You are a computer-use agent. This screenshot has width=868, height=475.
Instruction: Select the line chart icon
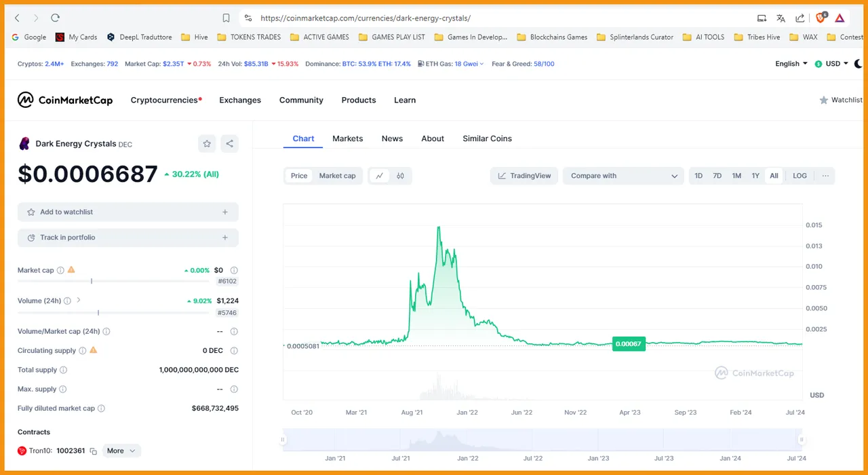coord(380,176)
